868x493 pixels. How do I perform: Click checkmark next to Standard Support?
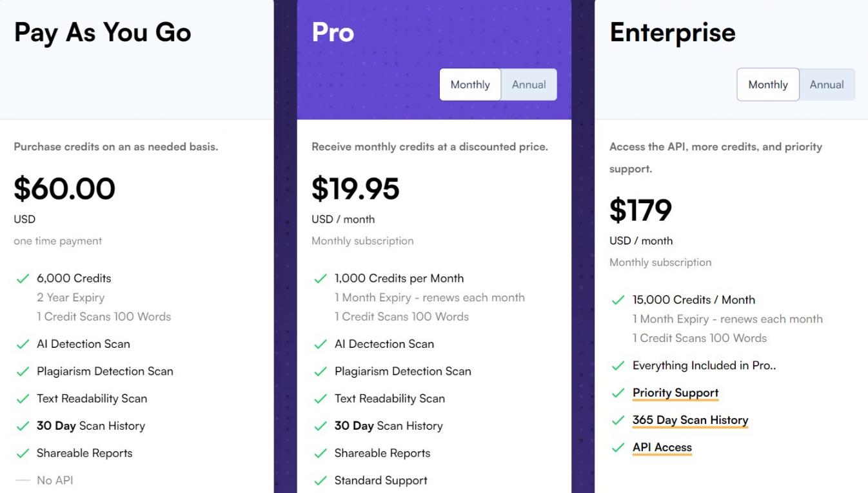click(321, 481)
